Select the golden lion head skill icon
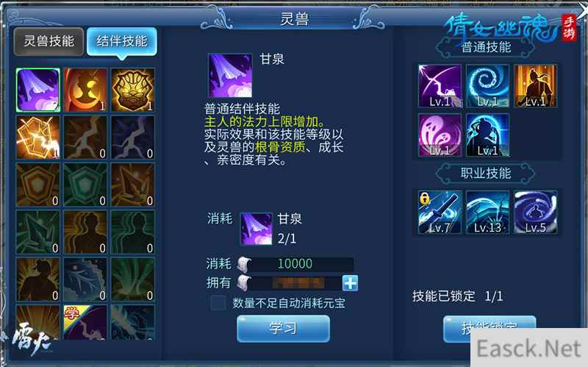 click(132, 90)
